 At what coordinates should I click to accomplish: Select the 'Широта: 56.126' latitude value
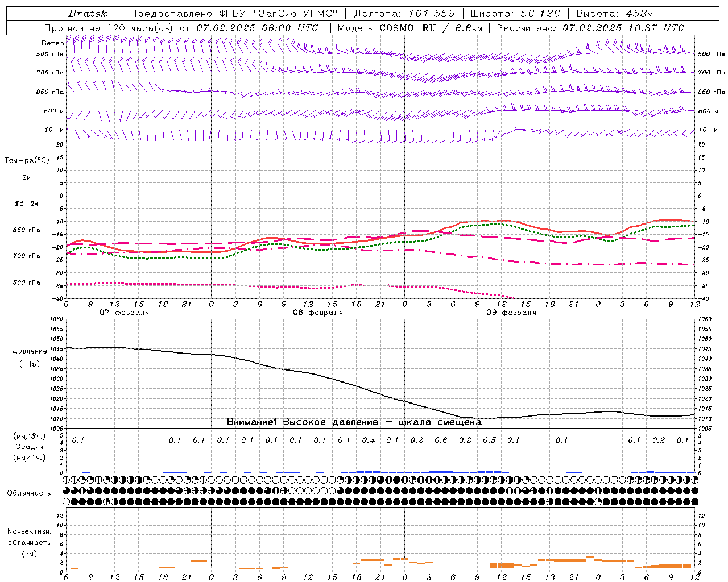[x=515, y=14]
